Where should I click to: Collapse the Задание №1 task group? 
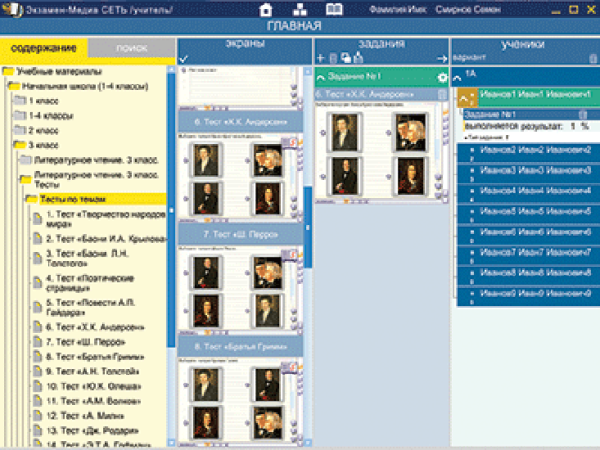[320, 77]
